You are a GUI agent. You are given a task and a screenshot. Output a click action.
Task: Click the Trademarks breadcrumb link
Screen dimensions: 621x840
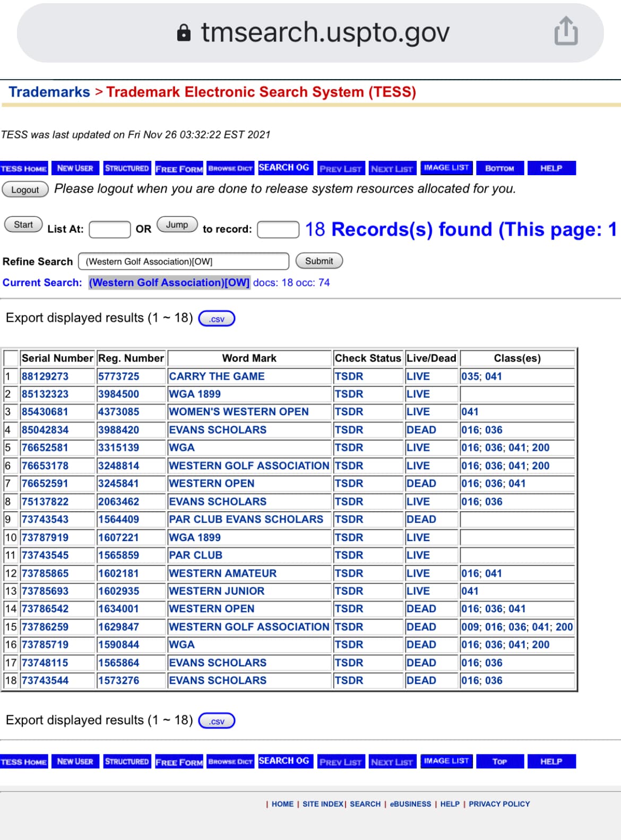(49, 92)
